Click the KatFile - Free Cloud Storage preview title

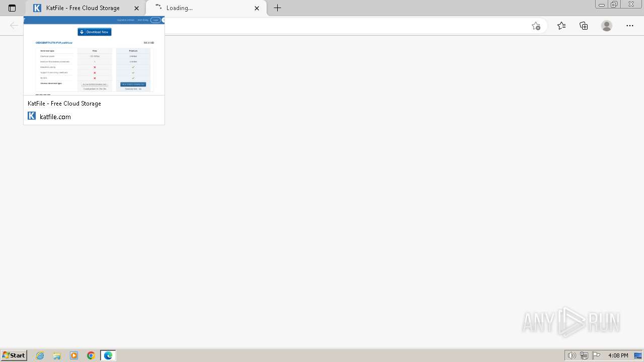point(64,103)
